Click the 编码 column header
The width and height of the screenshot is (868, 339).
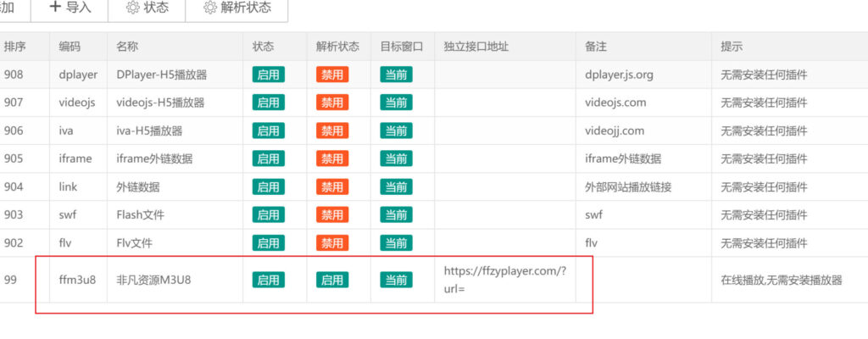point(70,47)
